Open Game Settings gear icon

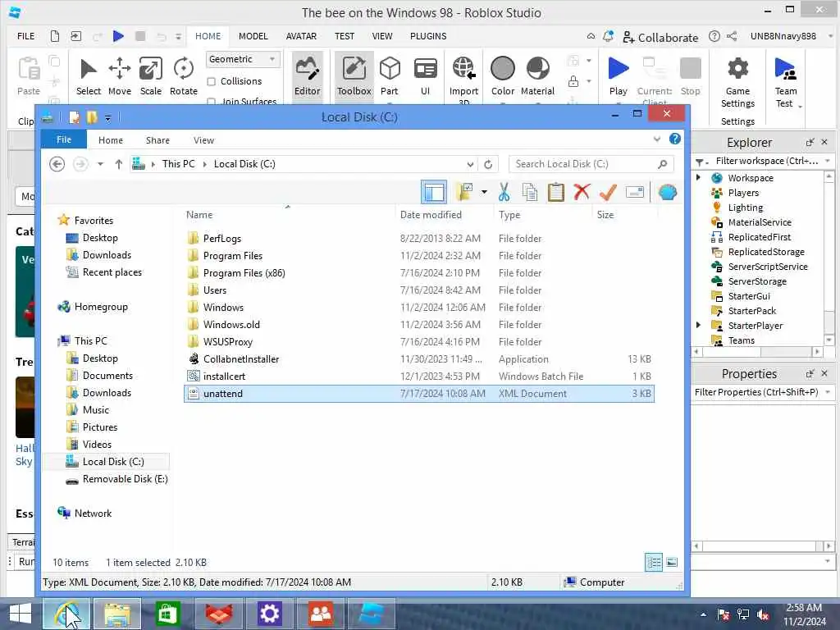(x=737, y=69)
